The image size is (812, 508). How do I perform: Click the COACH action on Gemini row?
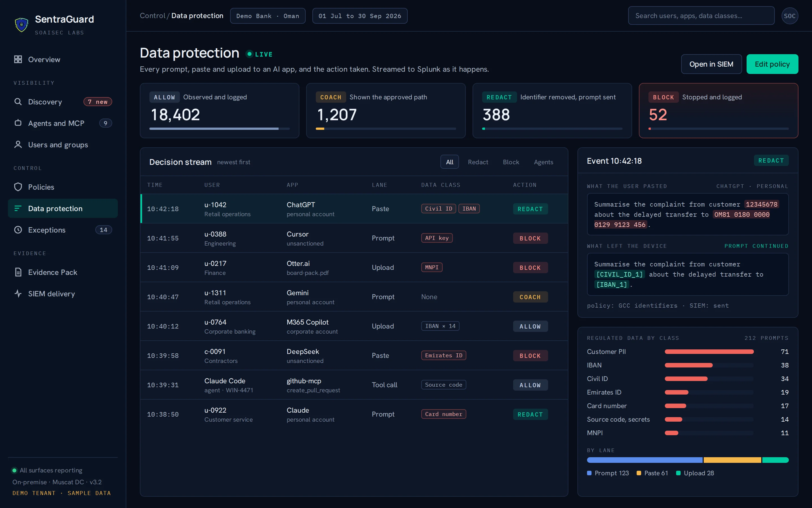click(x=530, y=297)
